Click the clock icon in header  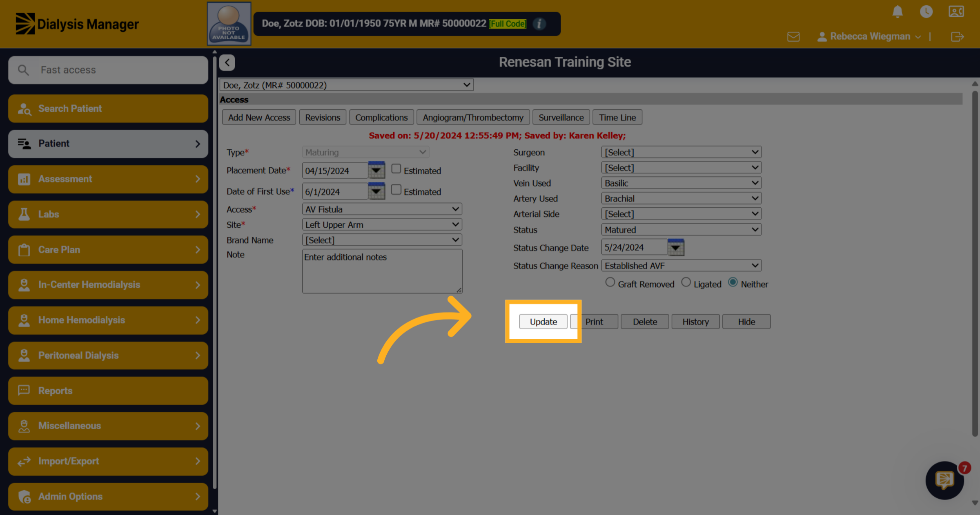coord(926,11)
